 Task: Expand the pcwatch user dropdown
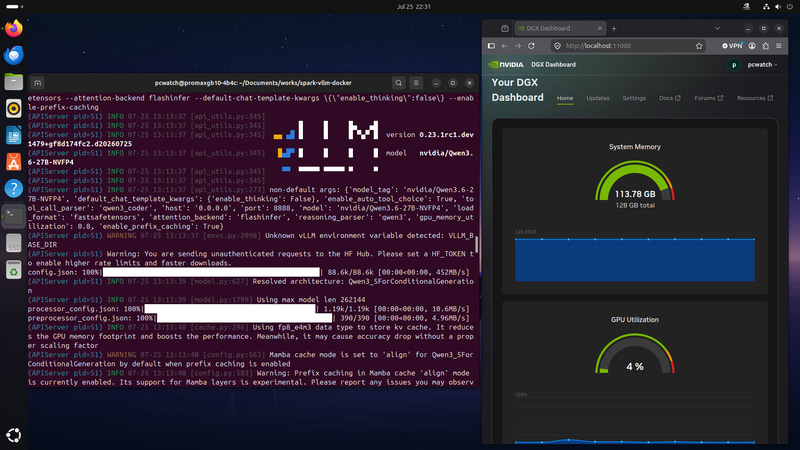coord(763,65)
